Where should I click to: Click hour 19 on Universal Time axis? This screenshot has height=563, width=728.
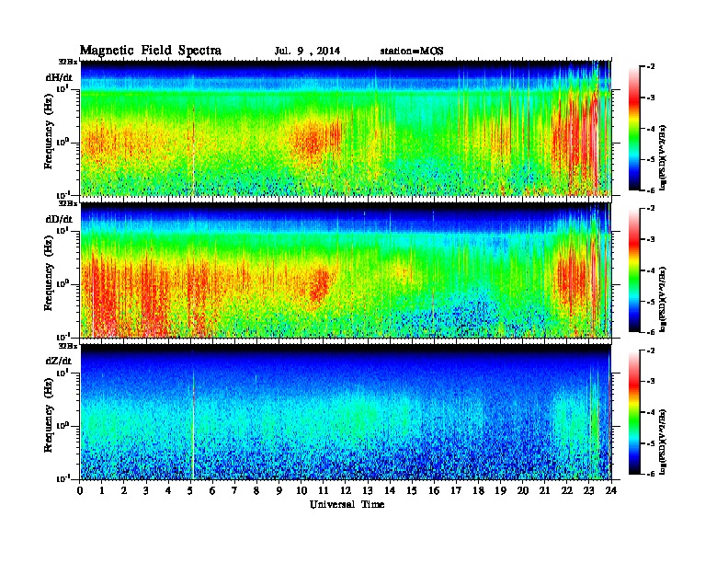[500, 491]
